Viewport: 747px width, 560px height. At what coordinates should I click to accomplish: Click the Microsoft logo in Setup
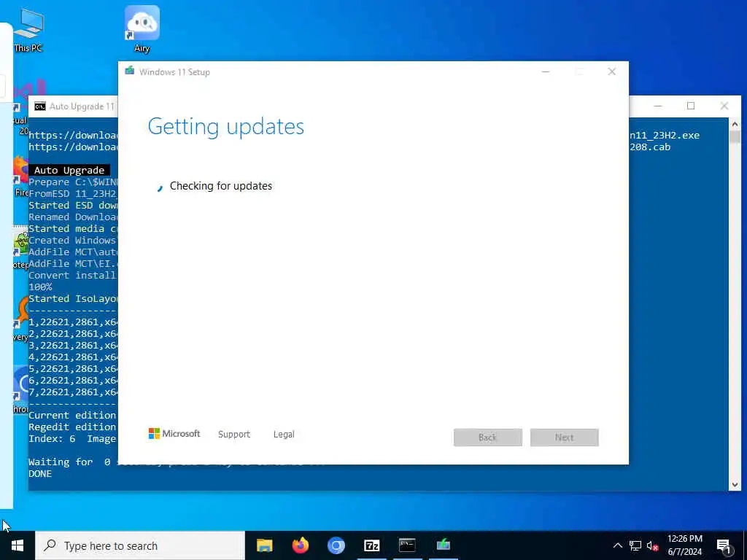click(x=174, y=433)
